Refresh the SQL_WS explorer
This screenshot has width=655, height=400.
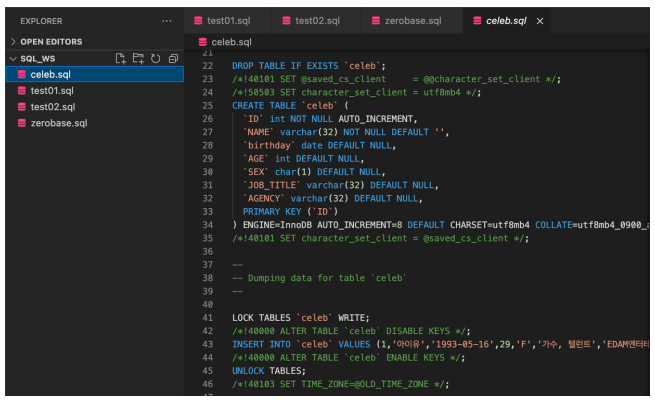pos(156,58)
